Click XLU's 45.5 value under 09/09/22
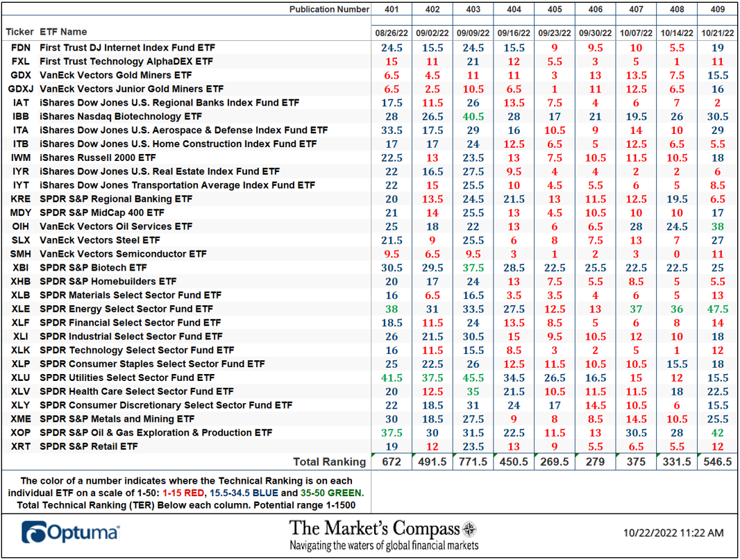Screen dimensions: 740x560 click(x=473, y=378)
